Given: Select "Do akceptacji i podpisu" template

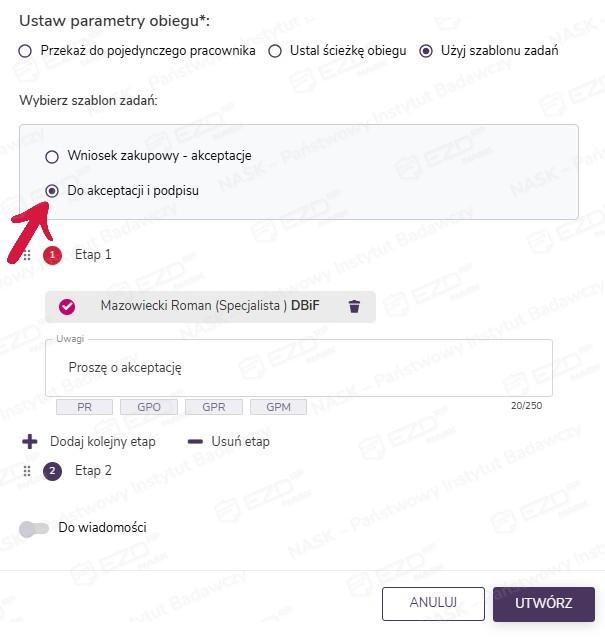Looking at the screenshot, I should coord(52,189).
